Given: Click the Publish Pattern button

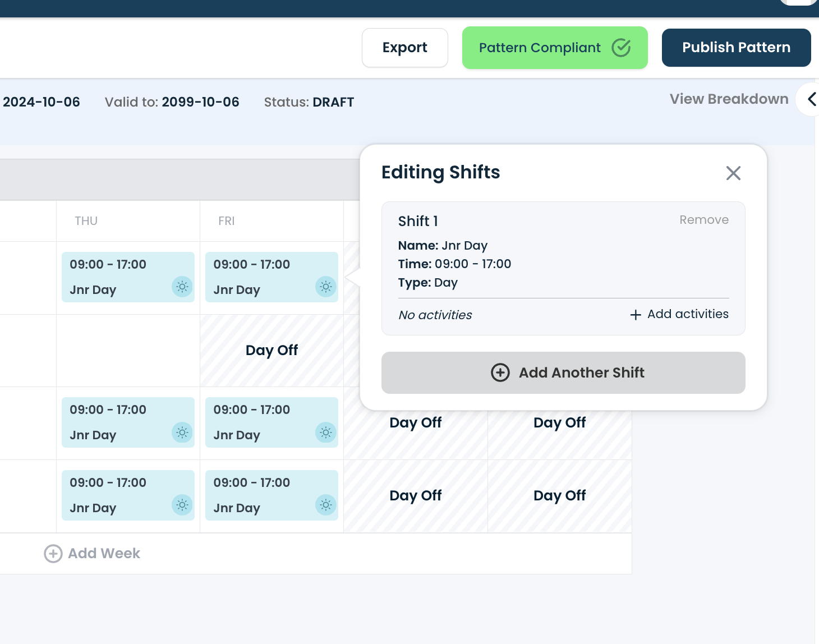Looking at the screenshot, I should pos(736,48).
